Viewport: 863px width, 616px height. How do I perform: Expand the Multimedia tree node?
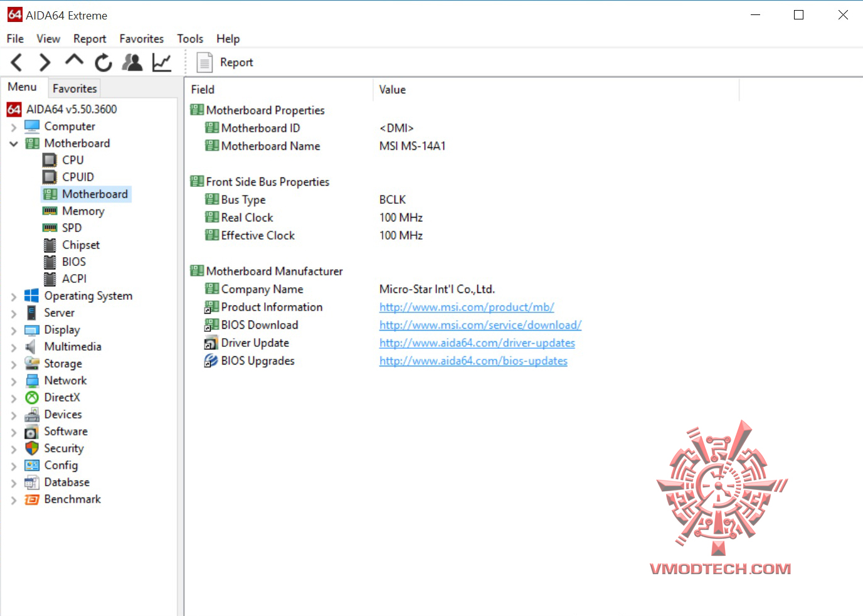click(x=13, y=347)
